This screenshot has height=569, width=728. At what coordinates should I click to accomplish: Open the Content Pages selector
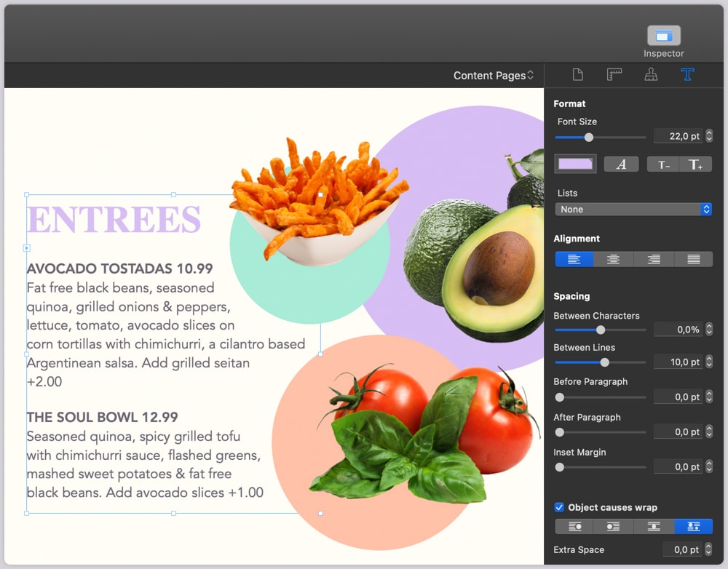click(x=494, y=75)
